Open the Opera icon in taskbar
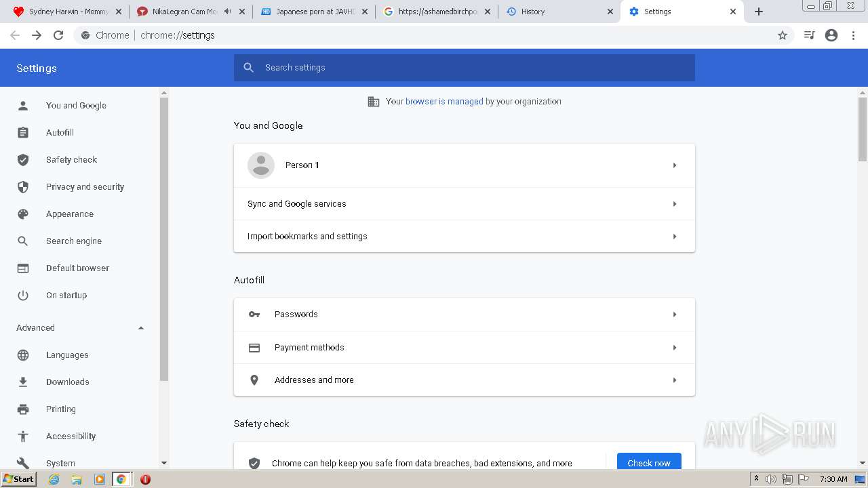The height and width of the screenshot is (488, 868). pyautogui.click(x=145, y=479)
